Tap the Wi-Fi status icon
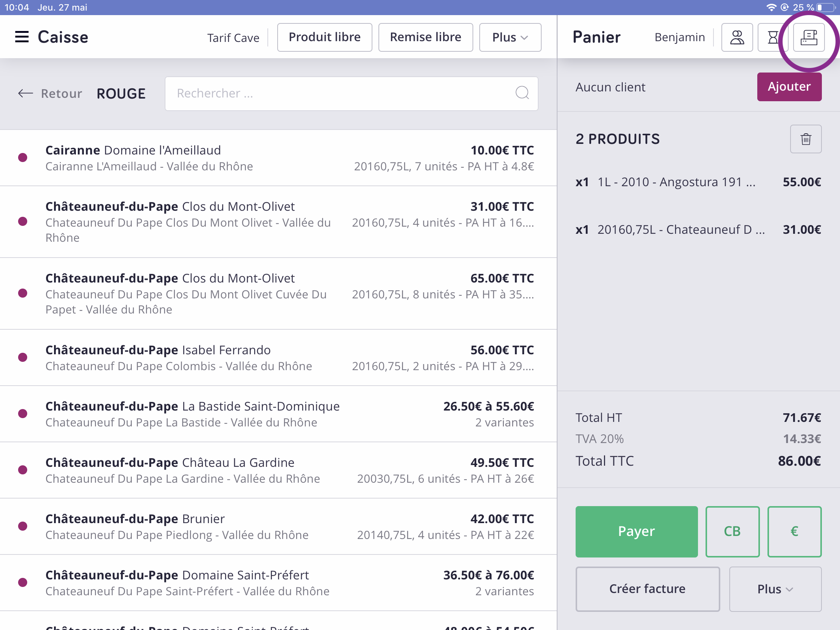The height and width of the screenshot is (630, 840). click(x=771, y=7)
